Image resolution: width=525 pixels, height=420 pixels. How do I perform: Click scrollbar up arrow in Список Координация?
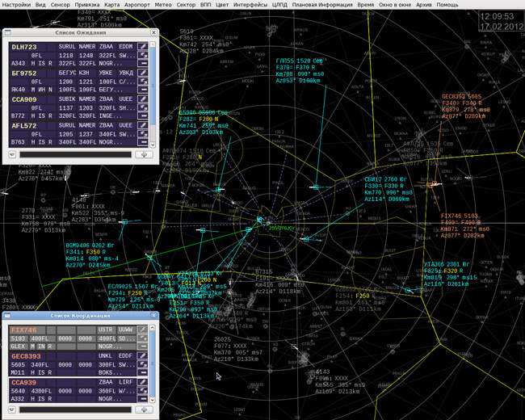click(x=153, y=328)
